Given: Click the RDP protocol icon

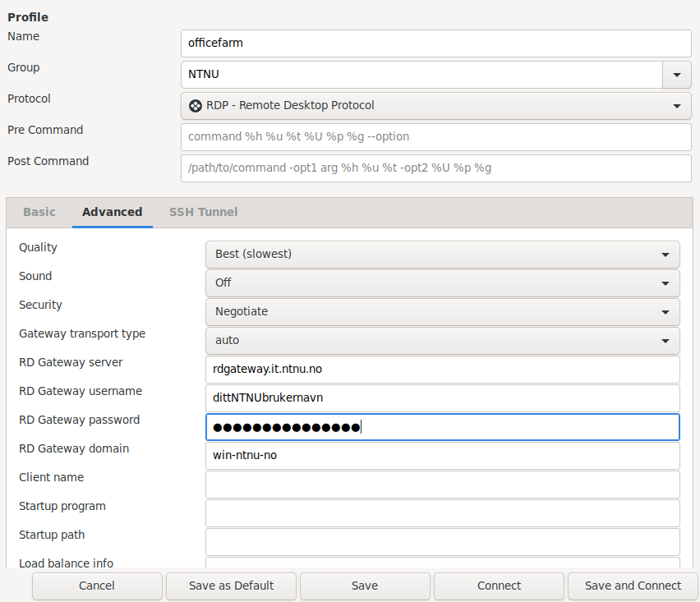Looking at the screenshot, I should click(195, 106).
